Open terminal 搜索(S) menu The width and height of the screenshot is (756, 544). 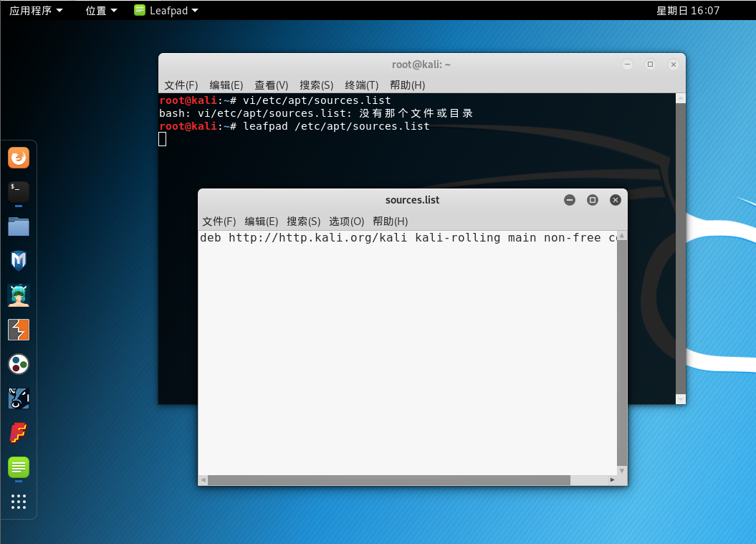tap(317, 85)
